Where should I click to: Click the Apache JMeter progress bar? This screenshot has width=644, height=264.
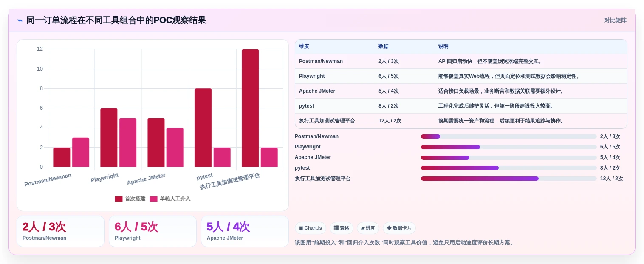tap(508, 157)
